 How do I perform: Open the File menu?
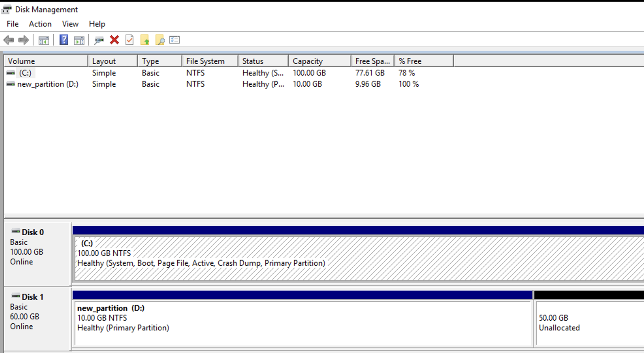click(12, 24)
